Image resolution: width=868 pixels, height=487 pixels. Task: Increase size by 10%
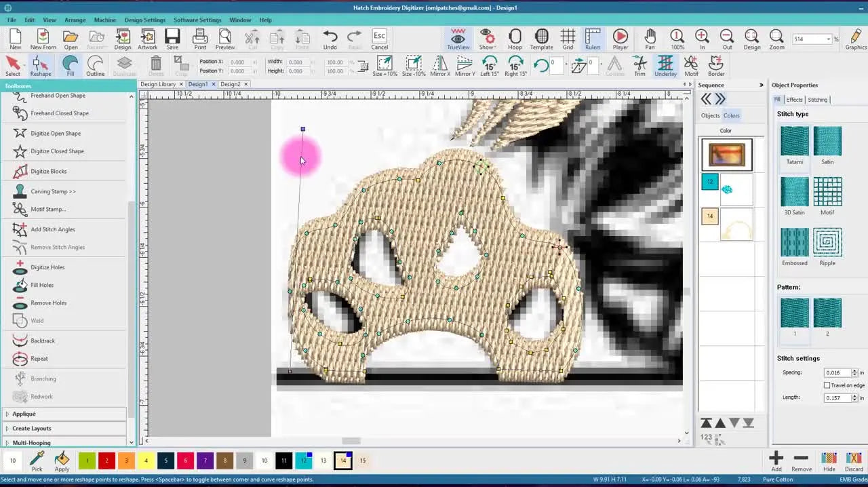(x=384, y=66)
